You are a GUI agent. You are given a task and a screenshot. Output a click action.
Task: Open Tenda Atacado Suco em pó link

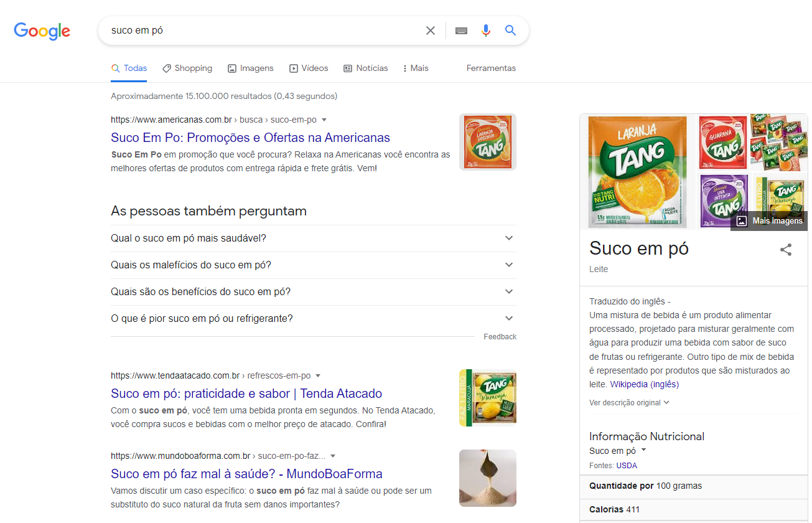pyautogui.click(x=246, y=393)
